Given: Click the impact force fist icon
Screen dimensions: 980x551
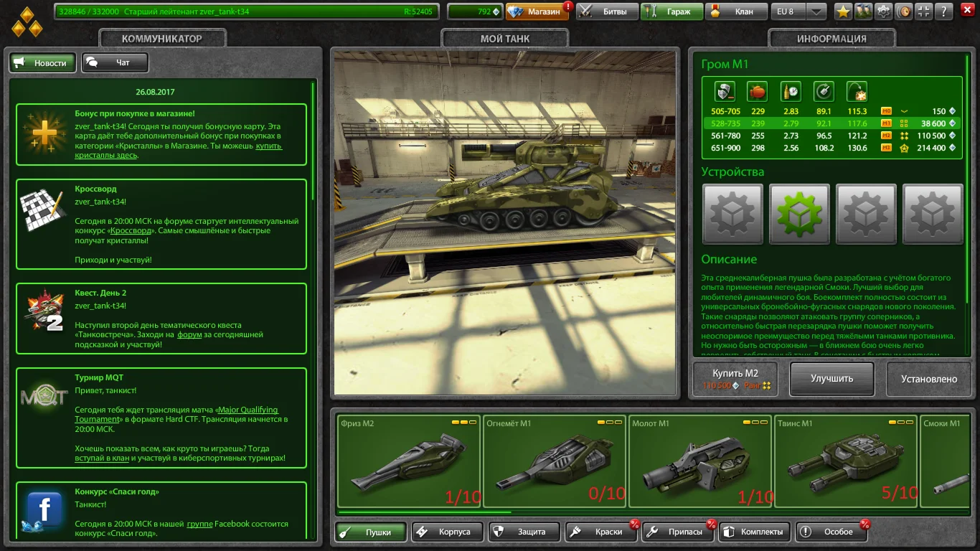Looking at the screenshot, I should (x=758, y=92).
